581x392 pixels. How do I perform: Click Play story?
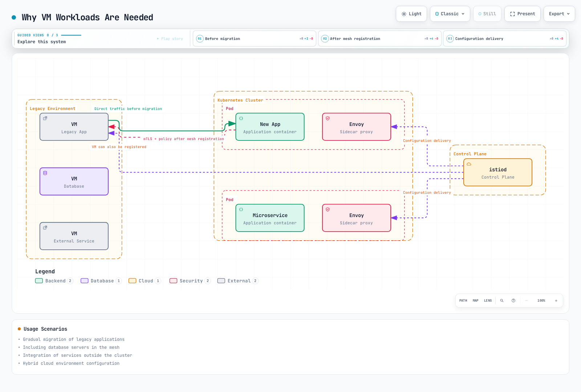(x=170, y=38)
